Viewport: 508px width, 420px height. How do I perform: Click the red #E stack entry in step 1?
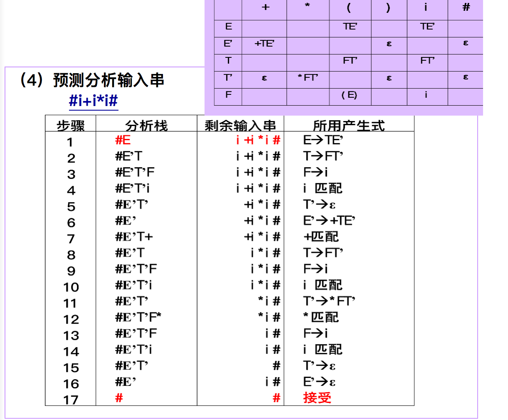[123, 140]
